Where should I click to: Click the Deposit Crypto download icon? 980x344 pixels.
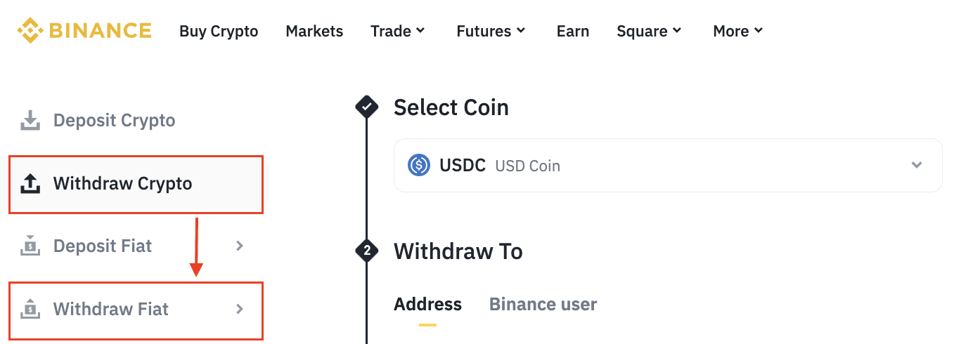point(30,121)
